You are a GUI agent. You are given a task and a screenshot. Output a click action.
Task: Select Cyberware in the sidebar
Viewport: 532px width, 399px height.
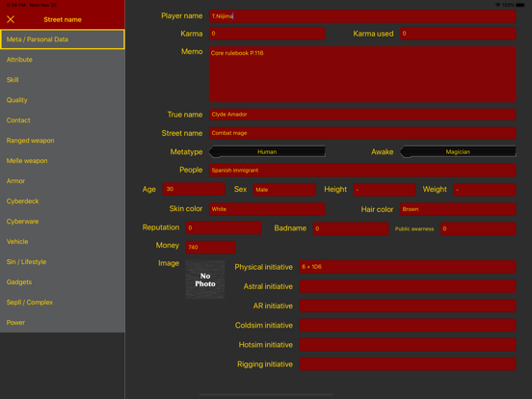[63, 222]
